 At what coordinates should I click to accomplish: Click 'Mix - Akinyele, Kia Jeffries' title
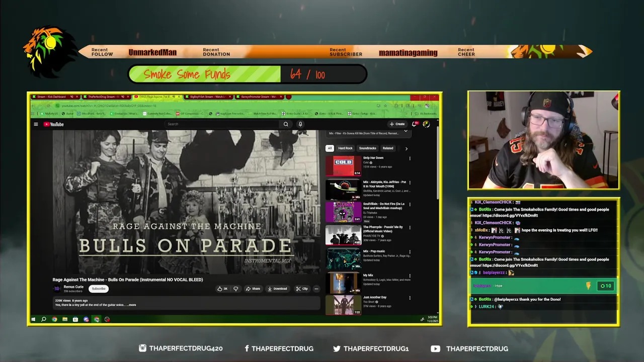(384, 184)
